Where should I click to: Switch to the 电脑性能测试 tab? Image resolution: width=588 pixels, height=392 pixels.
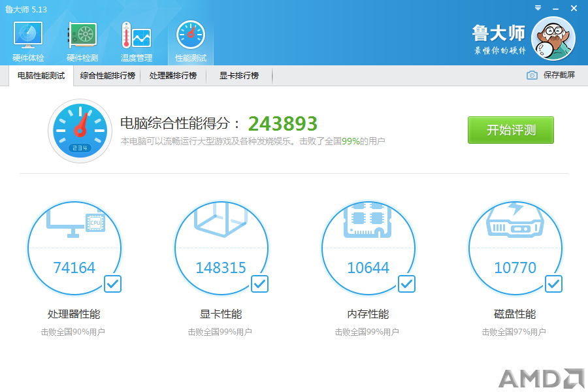click(x=41, y=75)
